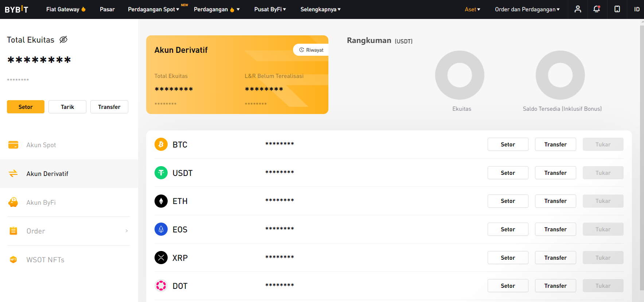Expand Pusat ByFi dropdown
Image resolution: width=644 pixels, height=302 pixels.
tap(270, 9)
